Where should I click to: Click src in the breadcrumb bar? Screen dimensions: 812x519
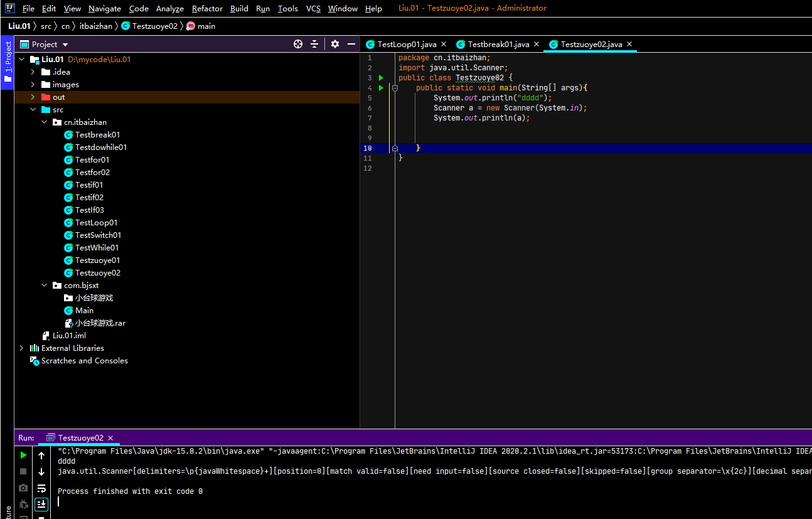(x=46, y=26)
